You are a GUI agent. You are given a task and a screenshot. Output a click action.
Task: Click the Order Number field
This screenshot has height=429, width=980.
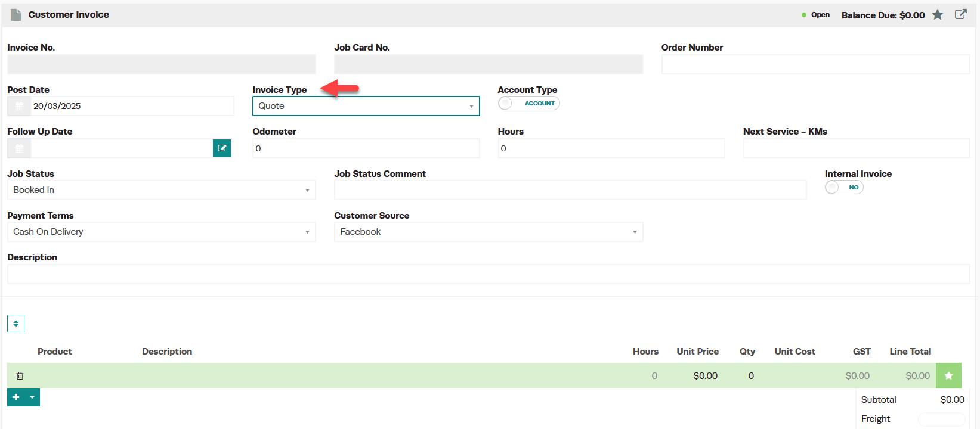[x=815, y=64]
